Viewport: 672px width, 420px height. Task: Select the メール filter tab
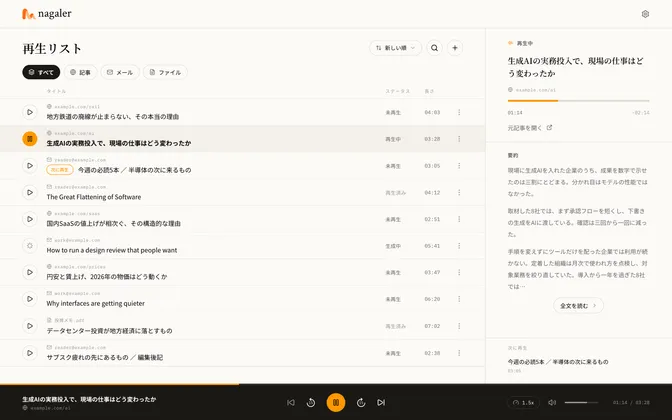click(120, 72)
